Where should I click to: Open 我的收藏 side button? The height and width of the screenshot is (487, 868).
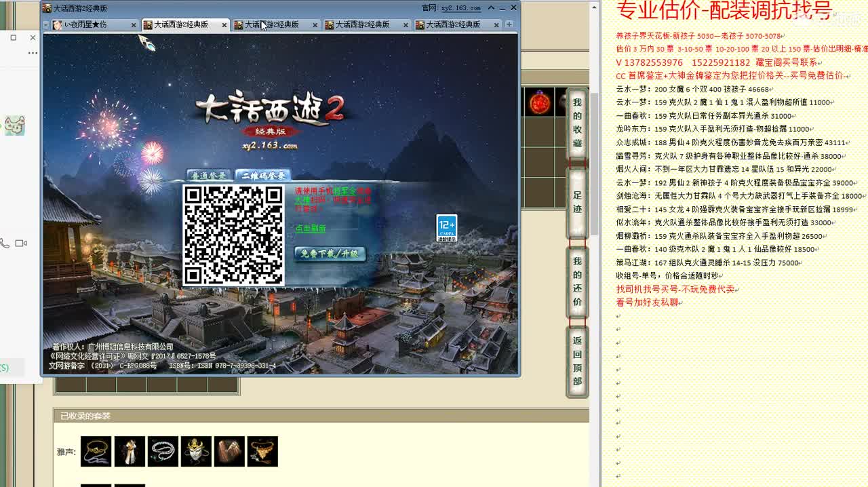[577, 123]
